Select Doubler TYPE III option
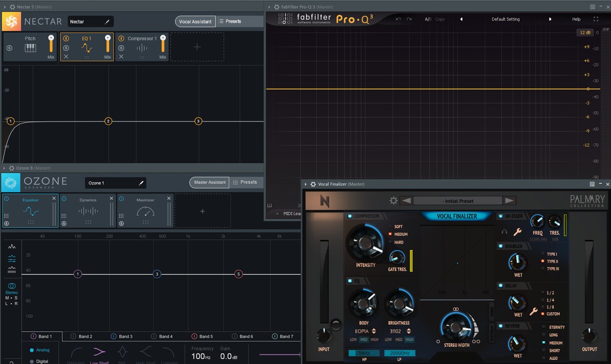Viewport: 611px width, 364px height. coord(550,269)
